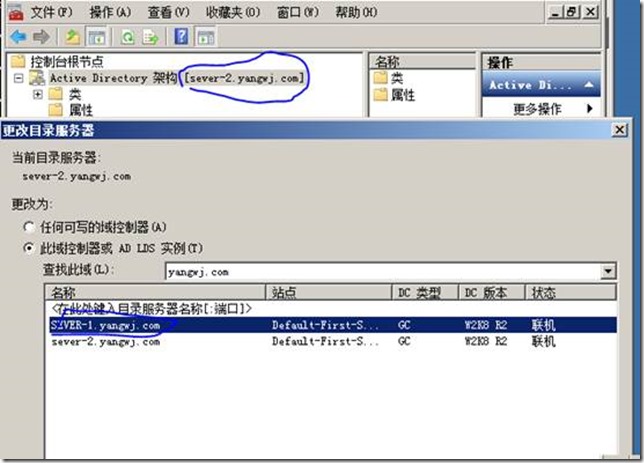Click the 类 folder icon in 名称 list
The width and height of the screenshot is (644, 463).
point(380,78)
